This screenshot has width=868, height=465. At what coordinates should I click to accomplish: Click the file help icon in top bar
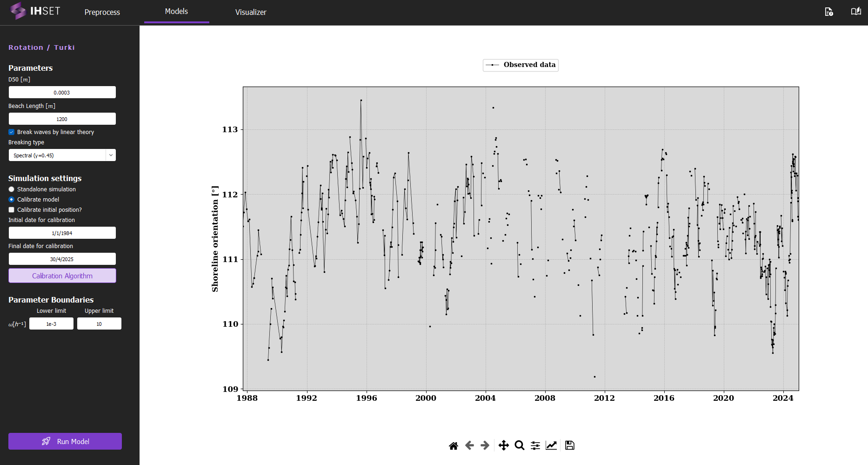click(x=829, y=12)
